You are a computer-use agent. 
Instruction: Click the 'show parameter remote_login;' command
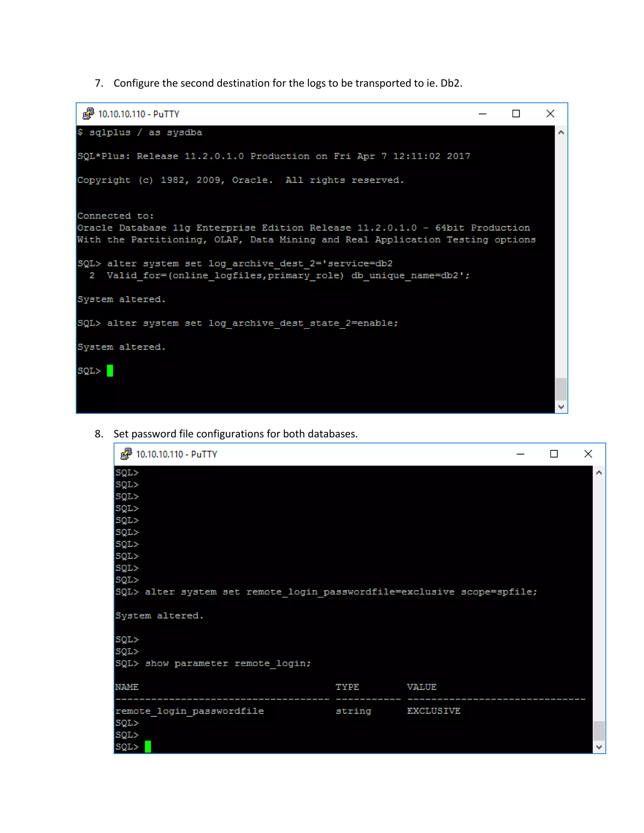[213, 663]
